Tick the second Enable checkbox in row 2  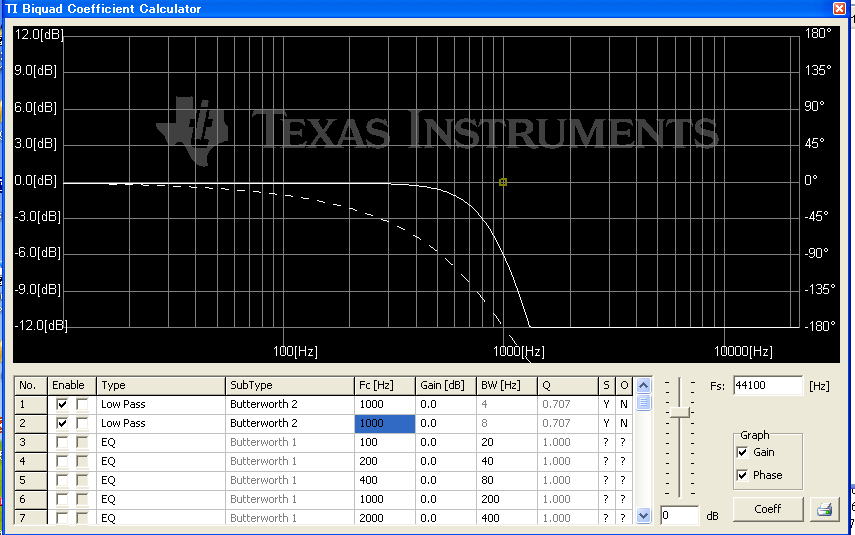82,423
